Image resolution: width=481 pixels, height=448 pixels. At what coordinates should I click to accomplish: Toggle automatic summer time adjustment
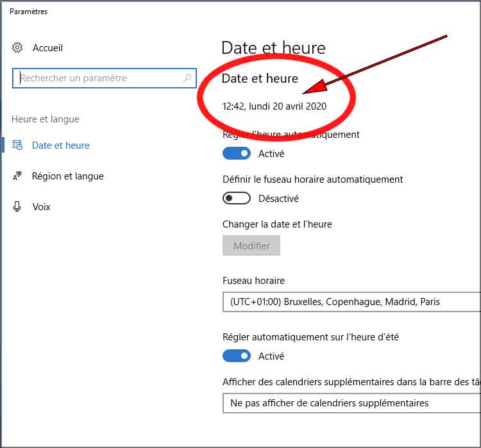tap(237, 356)
